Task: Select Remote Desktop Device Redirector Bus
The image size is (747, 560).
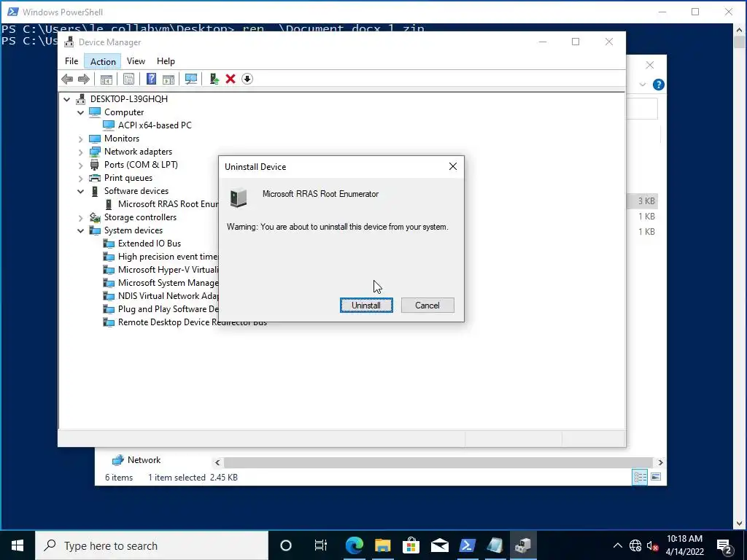Action: pyautogui.click(x=192, y=322)
